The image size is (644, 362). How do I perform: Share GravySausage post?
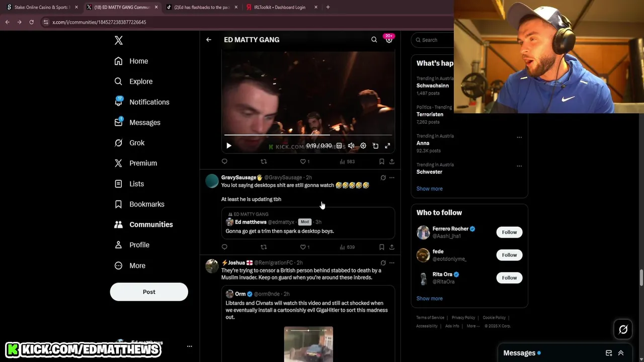click(x=392, y=247)
